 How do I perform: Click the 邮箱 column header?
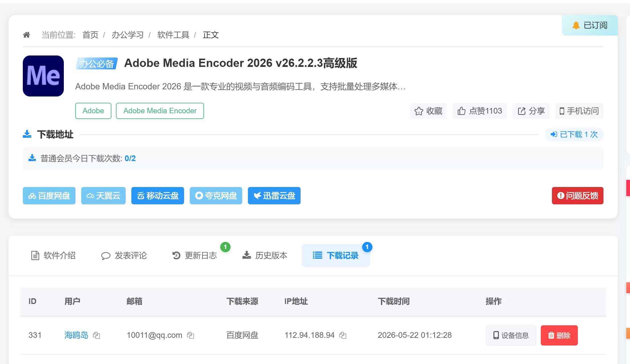coord(134,301)
